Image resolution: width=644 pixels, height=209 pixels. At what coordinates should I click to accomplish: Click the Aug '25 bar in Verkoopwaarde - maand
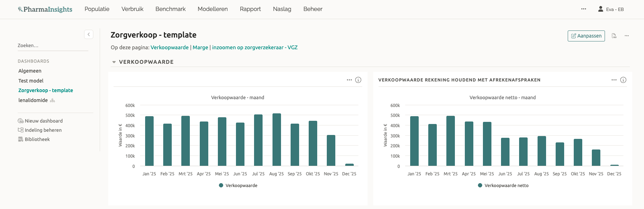[277, 140]
